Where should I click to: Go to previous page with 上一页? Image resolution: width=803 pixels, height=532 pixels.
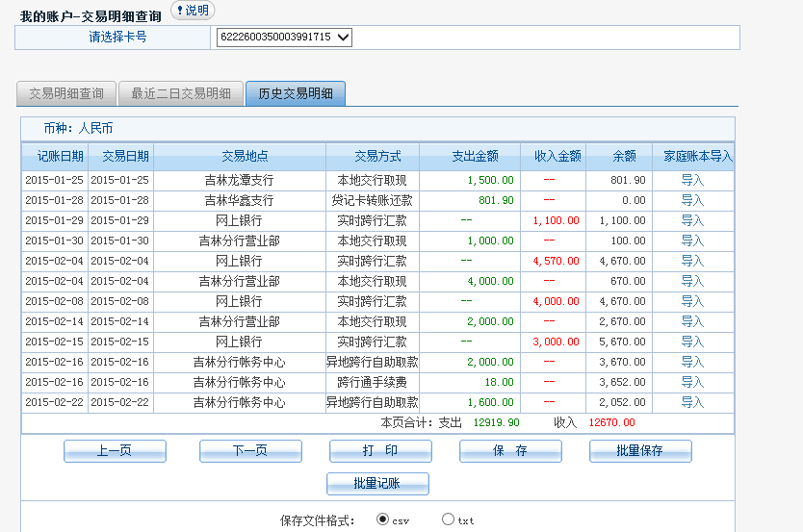[115, 451]
